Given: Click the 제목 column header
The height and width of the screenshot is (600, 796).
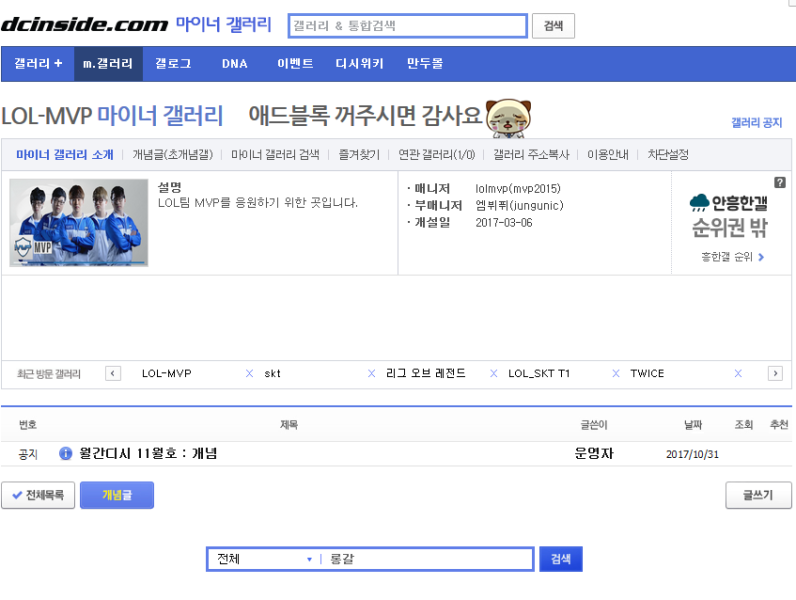Looking at the screenshot, I should point(289,424).
